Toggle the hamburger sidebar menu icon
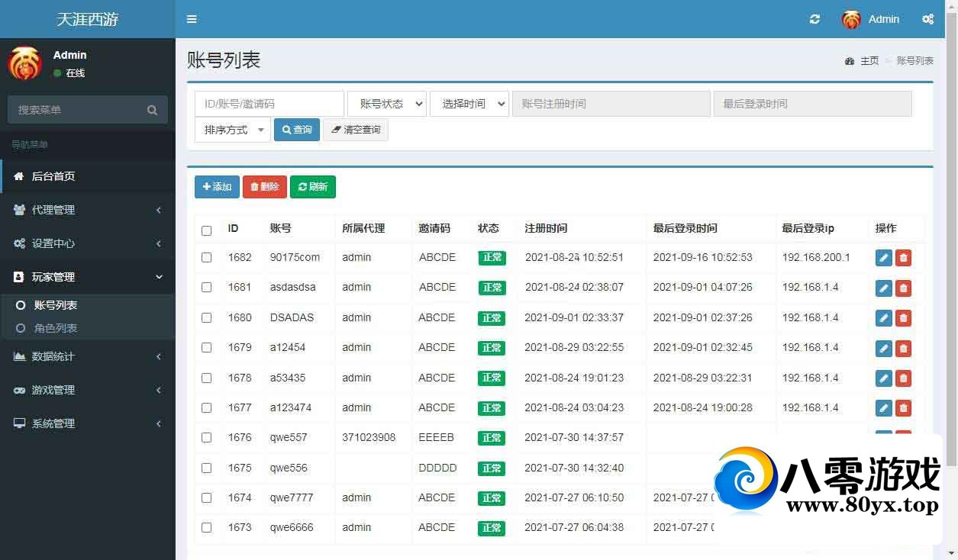 pyautogui.click(x=192, y=19)
